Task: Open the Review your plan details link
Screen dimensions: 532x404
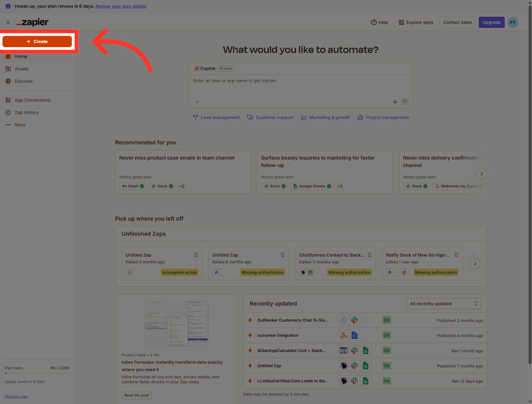Action: coord(121,6)
